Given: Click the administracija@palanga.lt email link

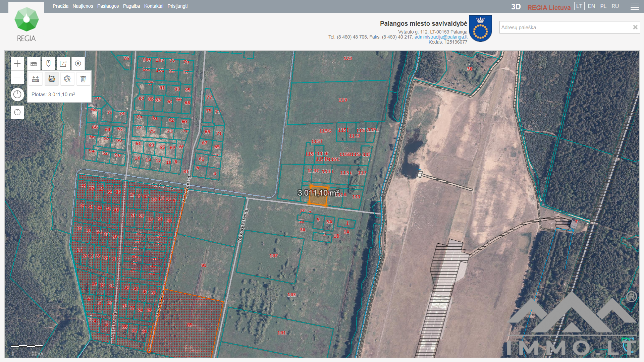Looking at the screenshot, I should tap(441, 37).
